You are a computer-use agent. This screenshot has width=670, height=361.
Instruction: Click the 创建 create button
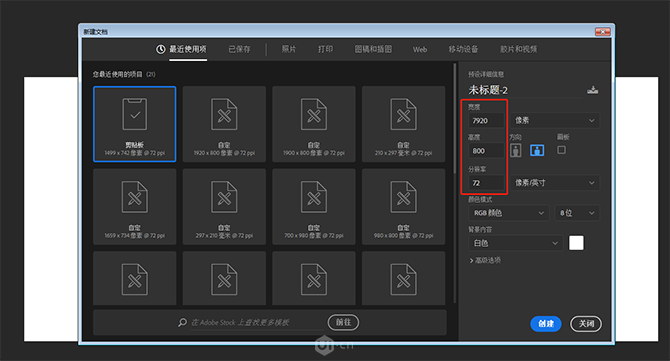(546, 324)
